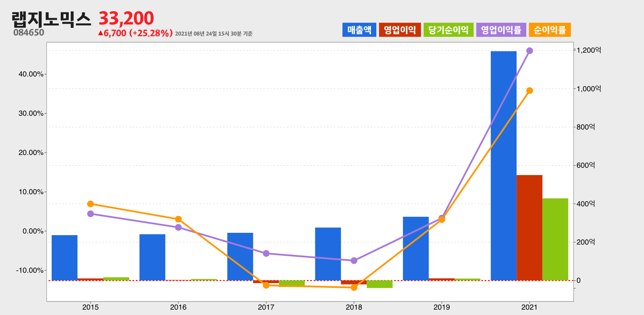Click the 40.00% left axis label

click(x=31, y=74)
